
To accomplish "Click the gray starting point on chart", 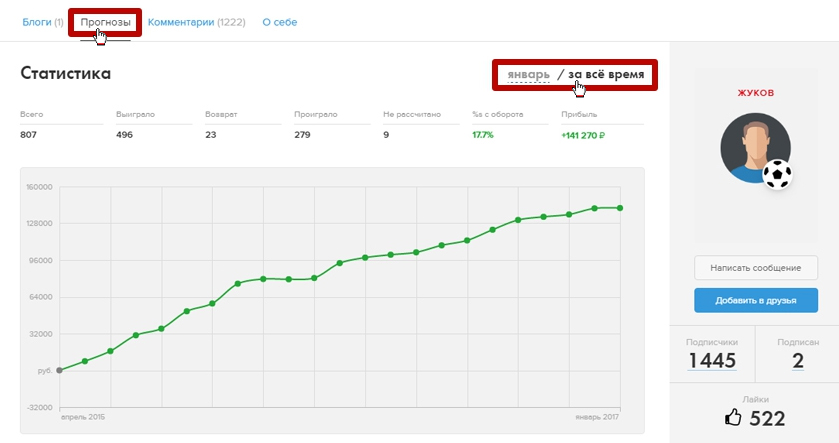I will 59,370.
